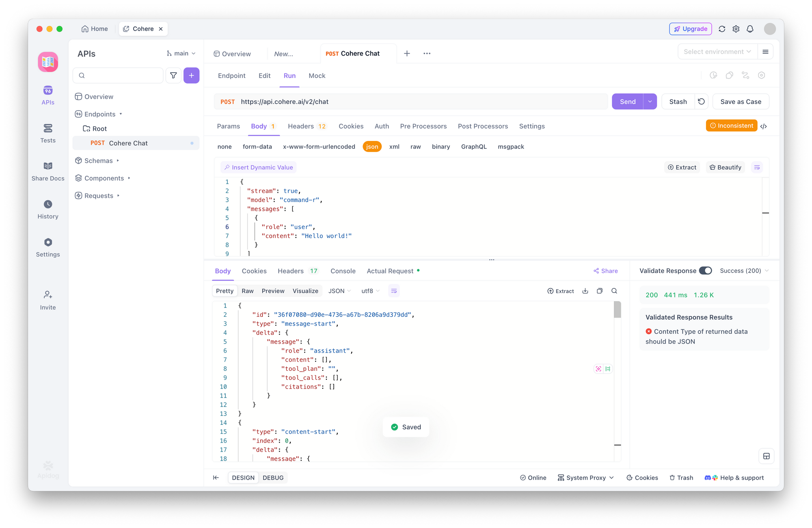
Task: Open the Actual Request tab
Action: 393,271
